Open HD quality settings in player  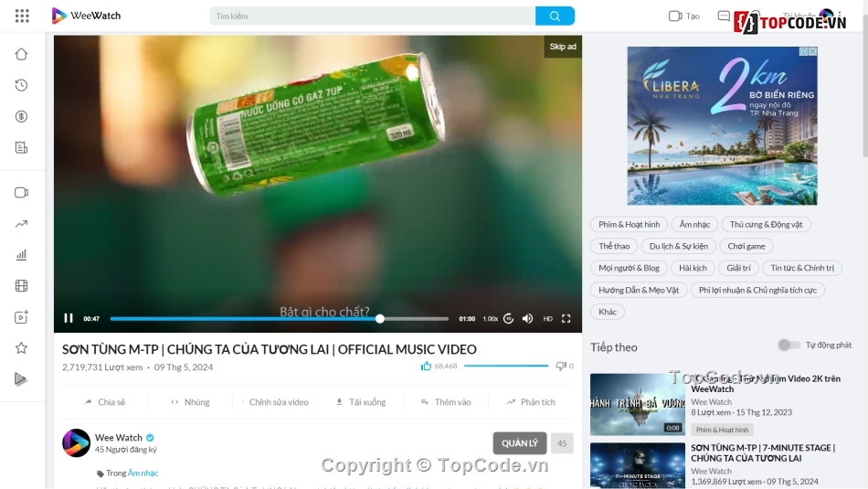click(x=547, y=318)
